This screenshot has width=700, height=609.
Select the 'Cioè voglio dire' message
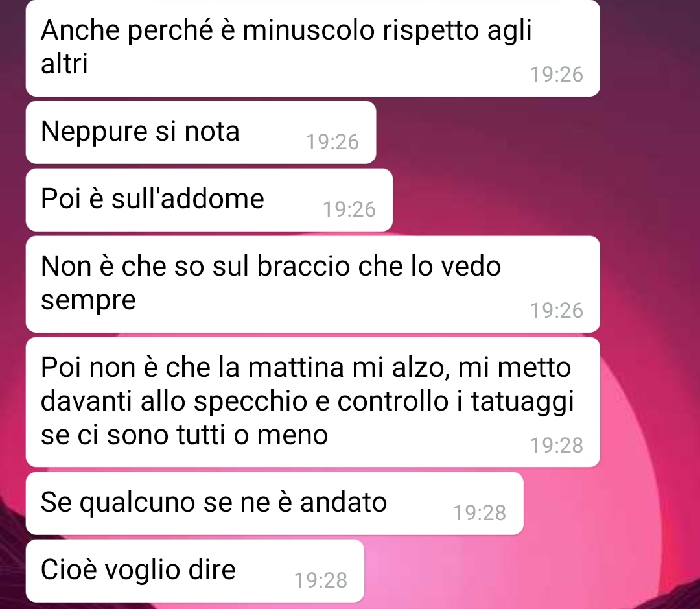coord(194,571)
